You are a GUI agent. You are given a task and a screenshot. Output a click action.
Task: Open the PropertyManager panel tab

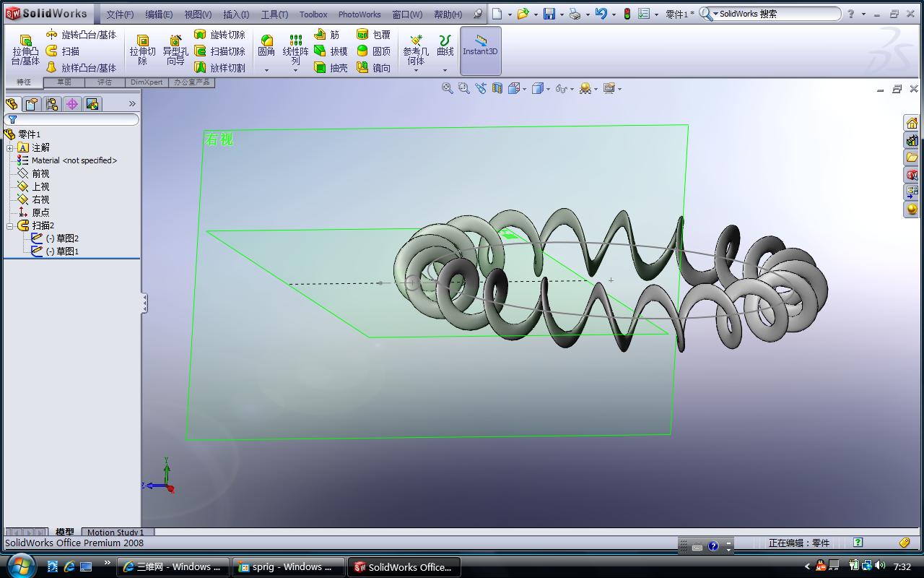(32, 104)
